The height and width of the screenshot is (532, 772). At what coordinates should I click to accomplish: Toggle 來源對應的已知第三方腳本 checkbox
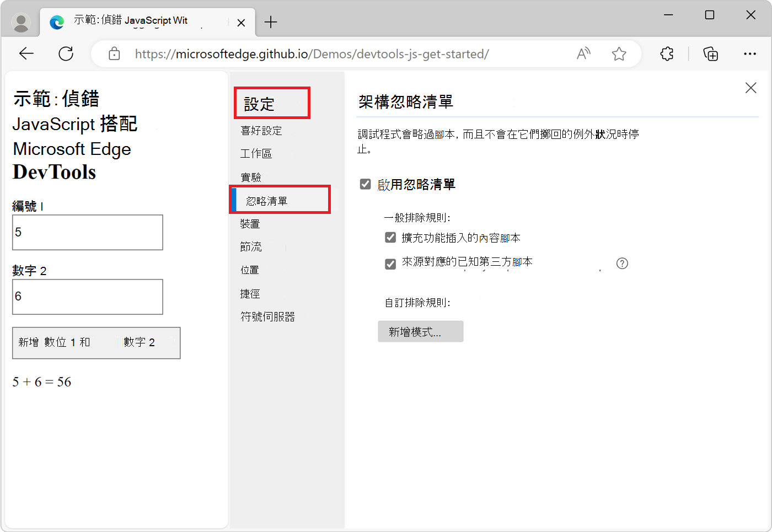click(x=390, y=262)
